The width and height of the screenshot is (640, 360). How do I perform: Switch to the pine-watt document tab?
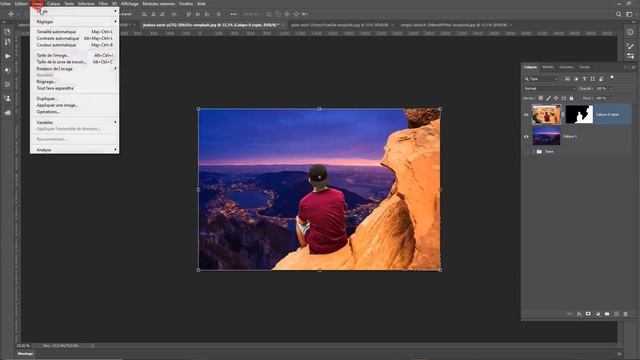pos(340,25)
